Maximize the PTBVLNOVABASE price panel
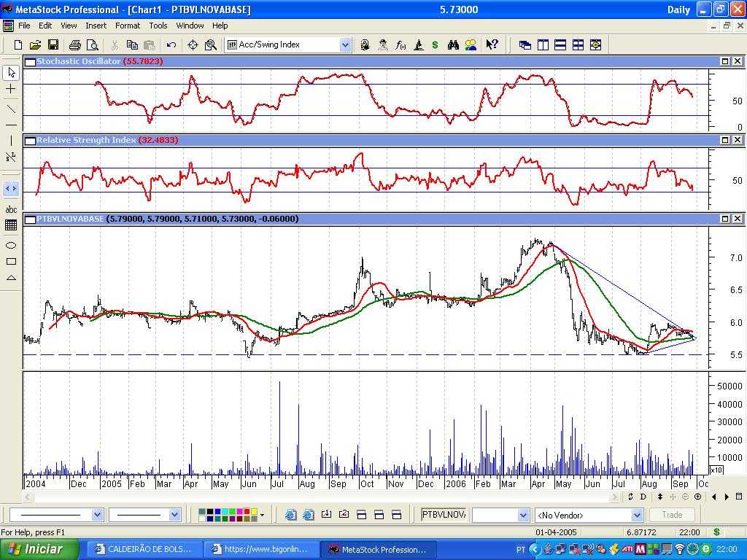 [726, 219]
